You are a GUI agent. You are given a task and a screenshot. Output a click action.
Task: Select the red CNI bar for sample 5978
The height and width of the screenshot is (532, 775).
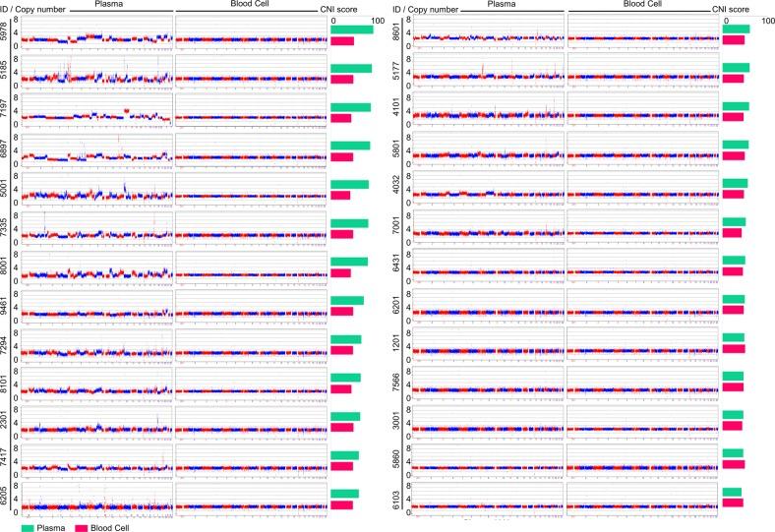click(342, 41)
